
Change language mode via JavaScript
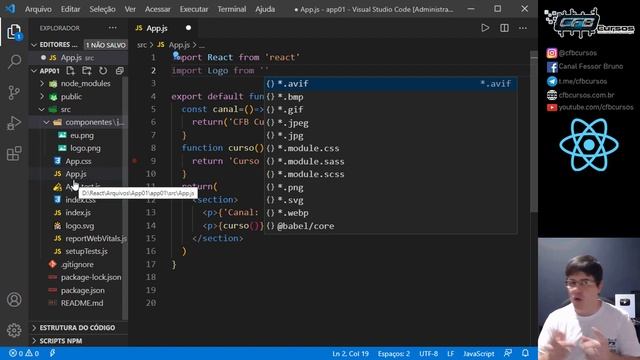click(x=478, y=353)
